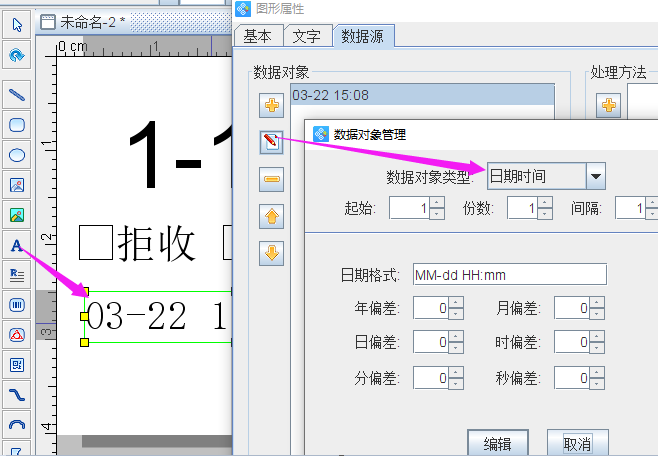Click the rotate/redo tool icon

tap(17, 55)
